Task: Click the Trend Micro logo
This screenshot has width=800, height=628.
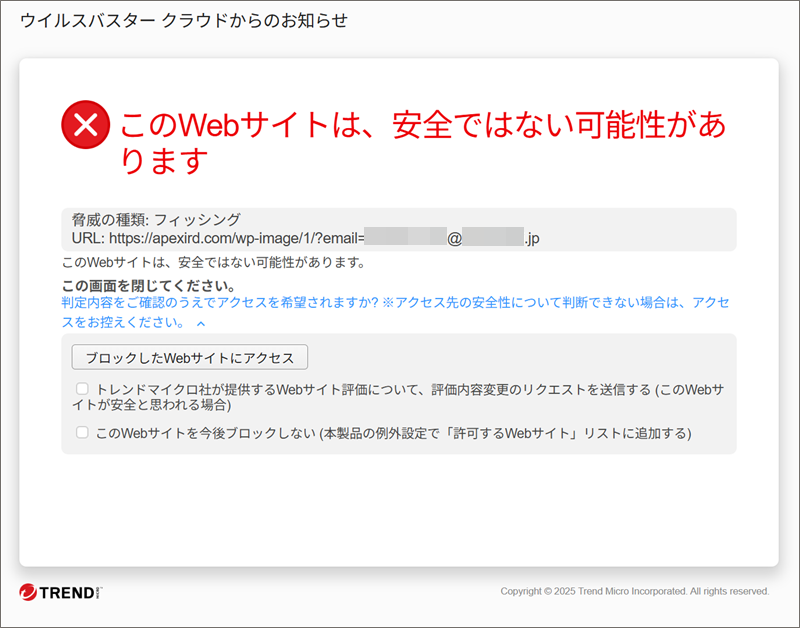Action: [61, 592]
